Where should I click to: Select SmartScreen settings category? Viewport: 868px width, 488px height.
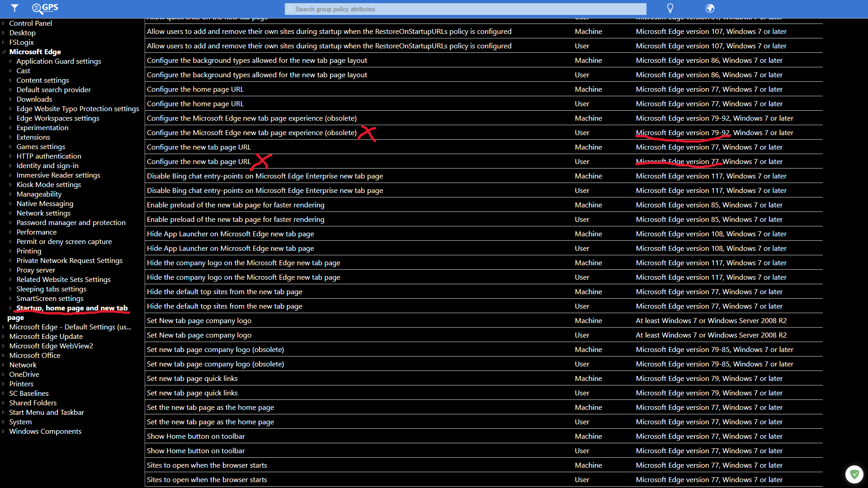point(50,299)
